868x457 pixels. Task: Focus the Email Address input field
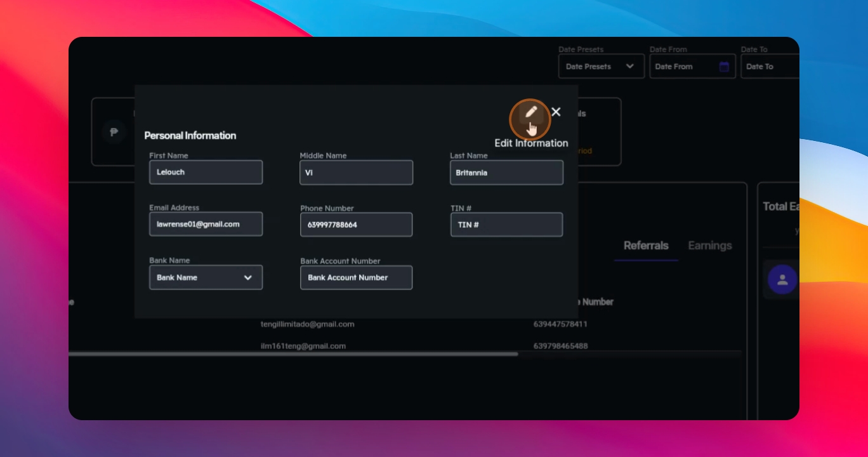pos(206,224)
